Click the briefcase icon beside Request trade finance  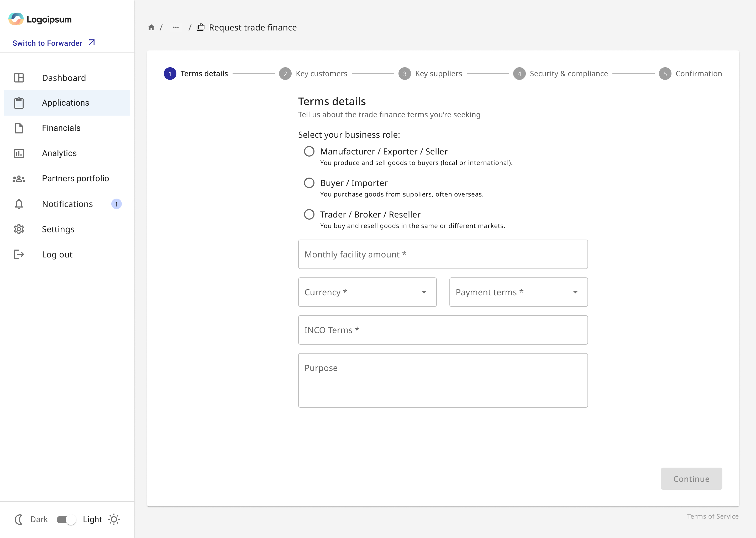(201, 28)
